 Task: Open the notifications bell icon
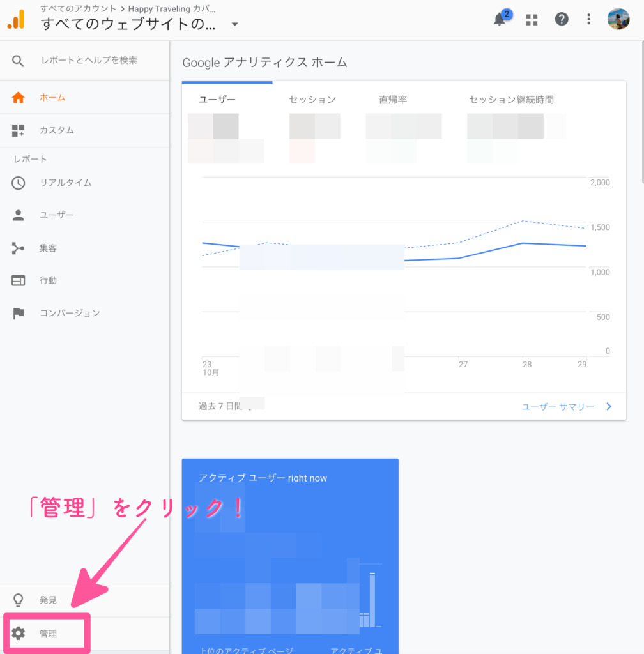[500, 19]
